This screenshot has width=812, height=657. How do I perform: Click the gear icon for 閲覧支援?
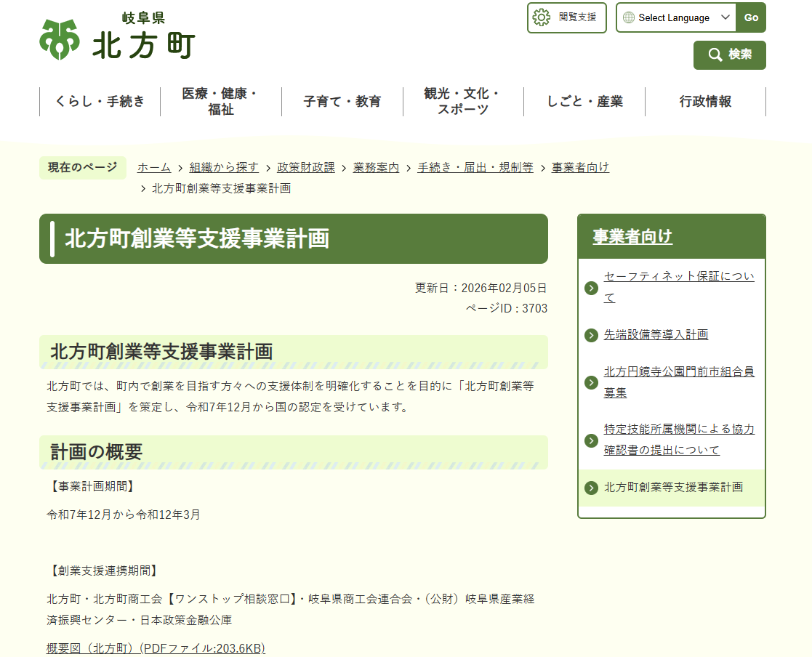tap(541, 17)
